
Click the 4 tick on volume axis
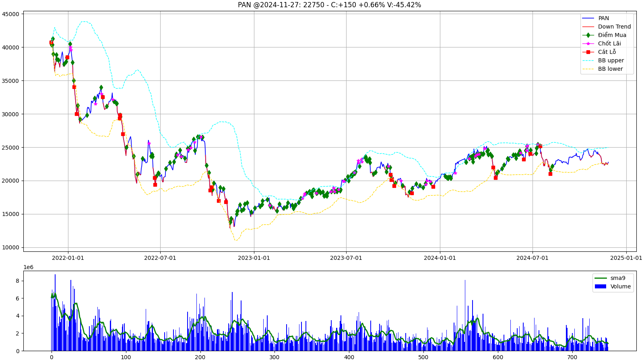(17, 316)
